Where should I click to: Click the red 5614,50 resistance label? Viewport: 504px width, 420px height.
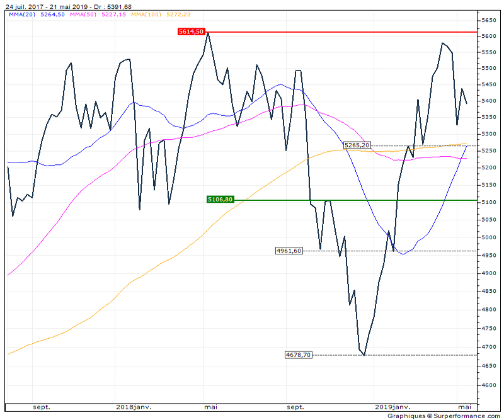(192, 31)
